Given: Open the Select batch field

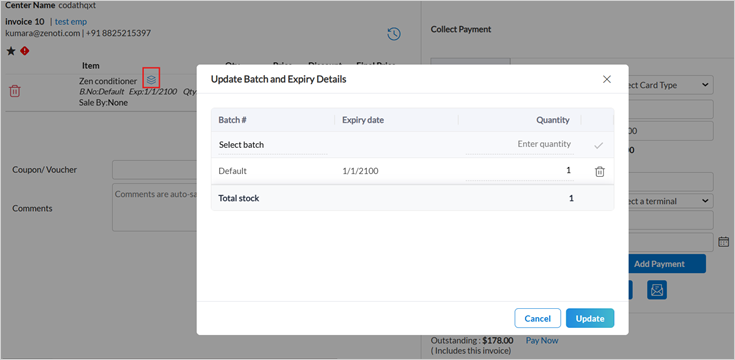Looking at the screenshot, I should coord(273,145).
